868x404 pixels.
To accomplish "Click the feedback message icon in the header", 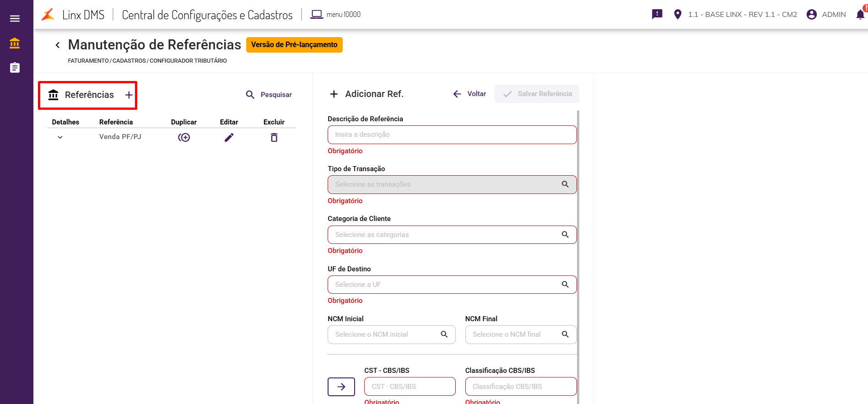I will click(657, 14).
